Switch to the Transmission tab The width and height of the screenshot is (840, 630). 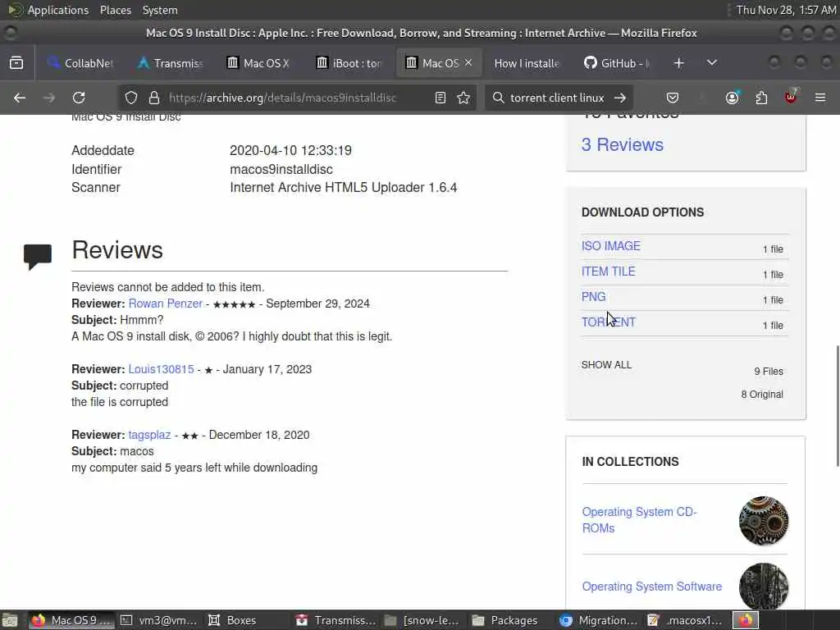click(x=171, y=62)
